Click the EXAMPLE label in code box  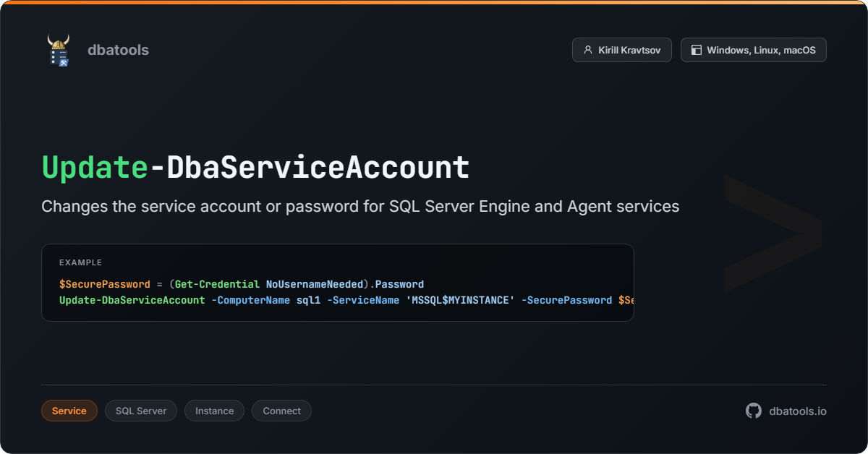(x=80, y=262)
